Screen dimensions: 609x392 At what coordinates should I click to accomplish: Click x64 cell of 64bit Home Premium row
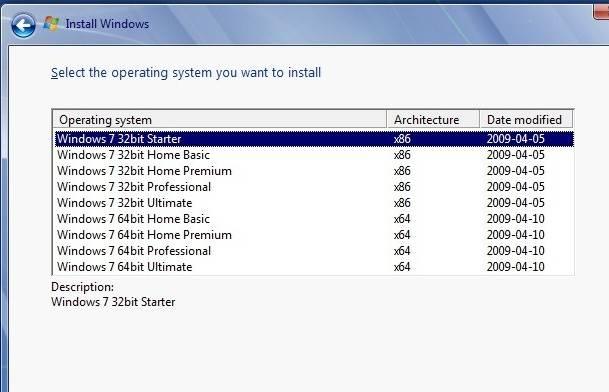pyautogui.click(x=402, y=235)
